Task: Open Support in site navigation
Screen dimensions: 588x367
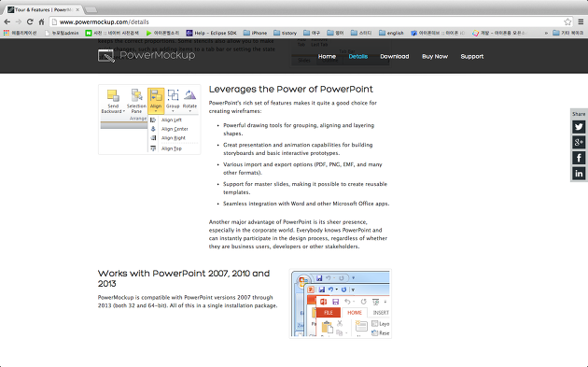Action: (471, 56)
